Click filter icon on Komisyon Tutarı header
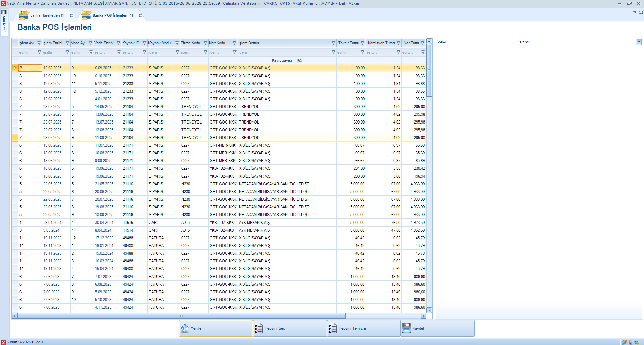The width and height of the screenshot is (644, 345). point(398,43)
